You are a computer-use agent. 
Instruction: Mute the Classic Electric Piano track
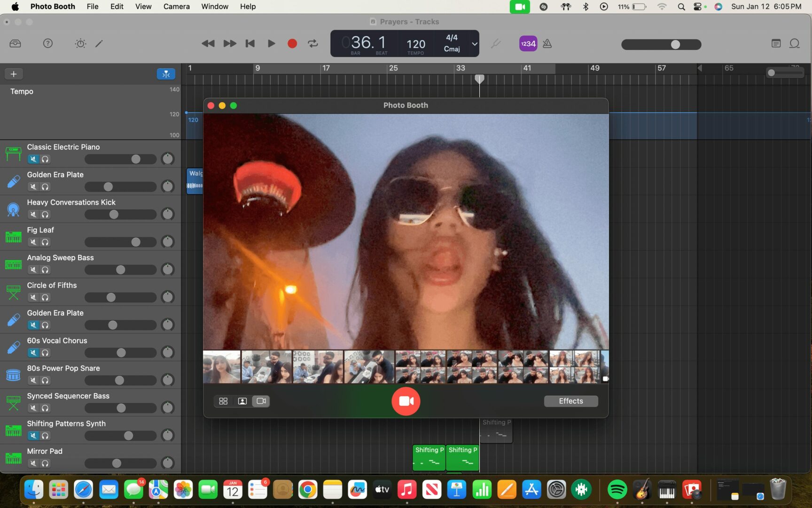tap(33, 159)
